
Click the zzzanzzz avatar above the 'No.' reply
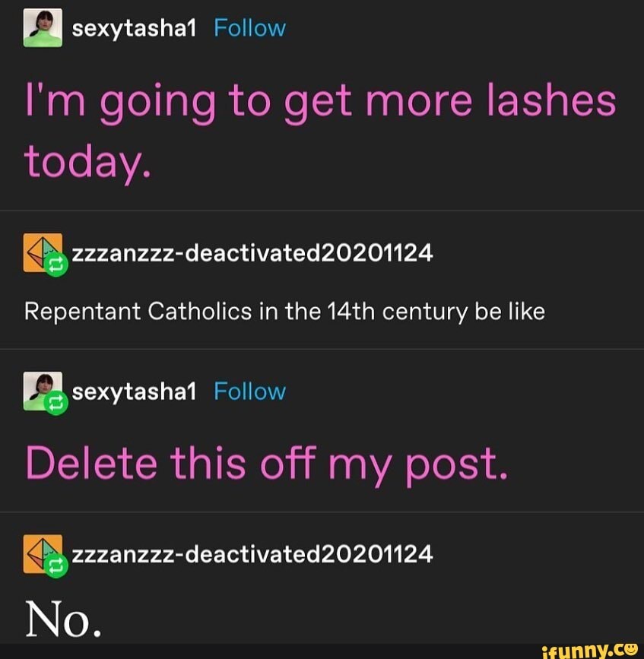pyautogui.click(x=43, y=554)
